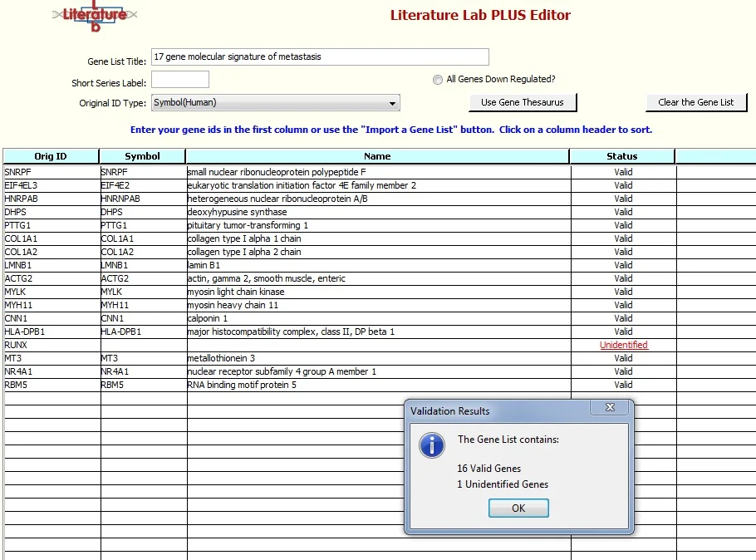Select the SNRPF Orig ID cell
756x560 pixels.
click(52, 172)
